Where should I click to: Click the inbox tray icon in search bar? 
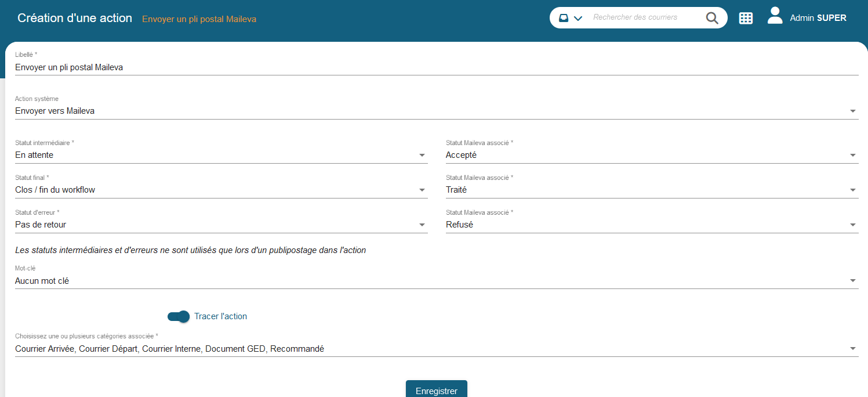[564, 18]
